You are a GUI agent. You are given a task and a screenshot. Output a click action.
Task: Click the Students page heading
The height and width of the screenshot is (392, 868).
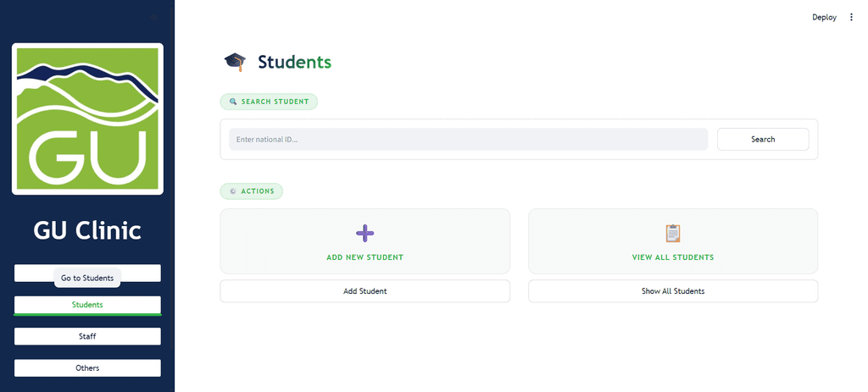294,62
